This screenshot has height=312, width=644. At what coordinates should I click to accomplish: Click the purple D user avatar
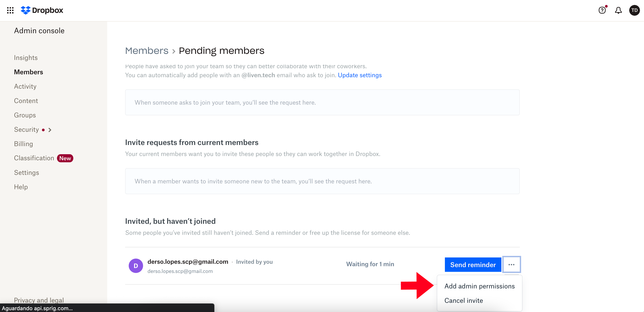[x=136, y=266]
